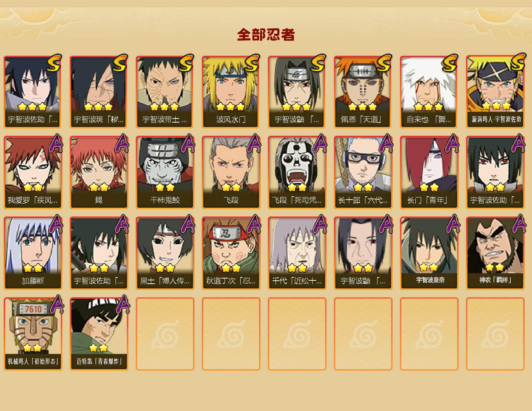This screenshot has height=411, width=532.
Task: Choose the 蝎 ninja portrait
Action: pos(99,172)
